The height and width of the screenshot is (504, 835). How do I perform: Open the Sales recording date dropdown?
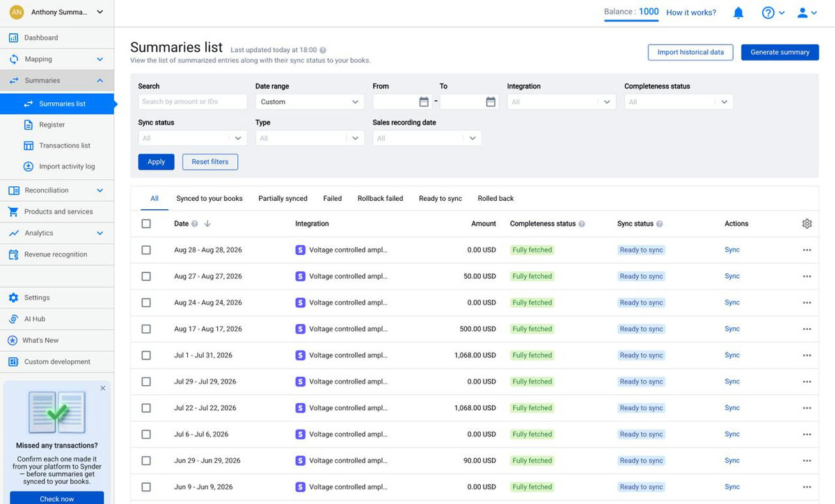coord(427,138)
